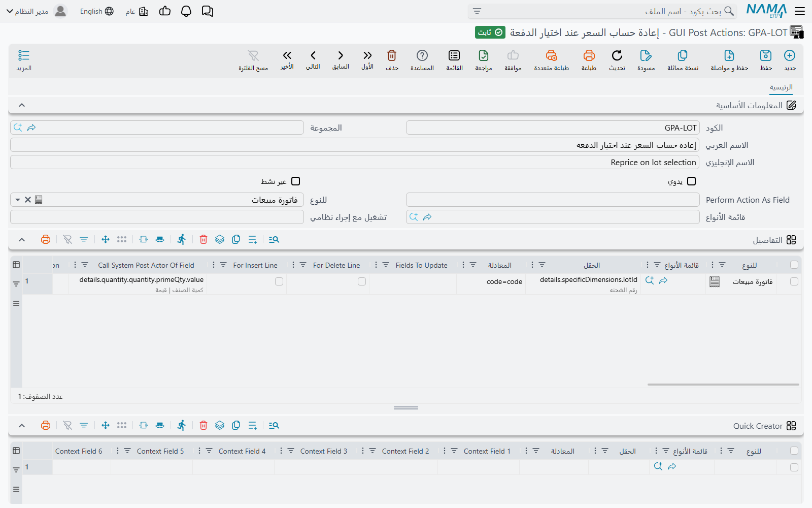812x508 pixels.
Task: Go to السابق previous record
Action: [x=341, y=55]
